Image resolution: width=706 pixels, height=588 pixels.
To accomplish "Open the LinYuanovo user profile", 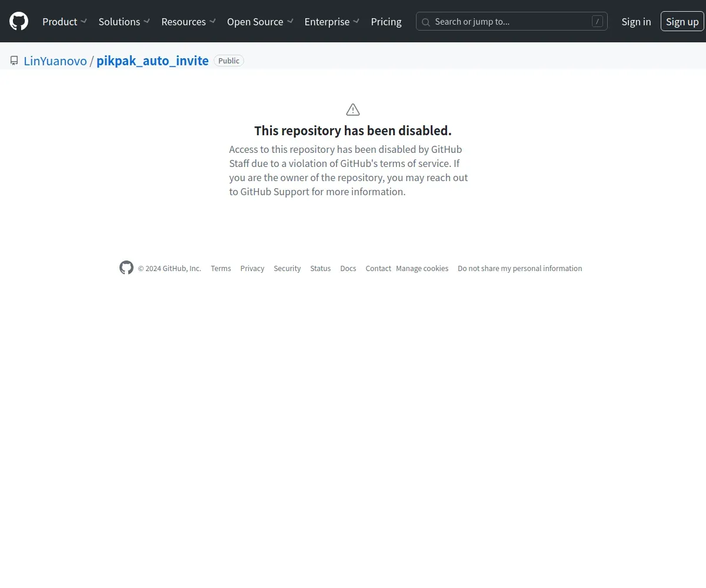I will tap(55, 61).
